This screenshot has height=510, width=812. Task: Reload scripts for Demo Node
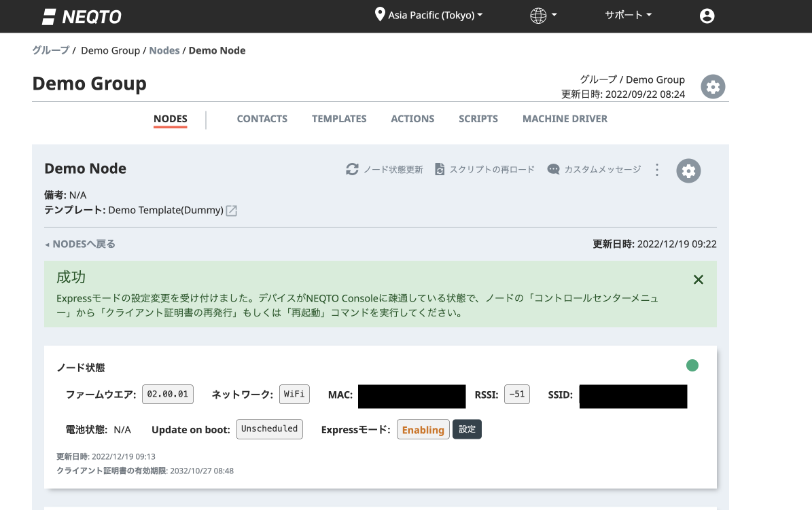coord(484,169)
